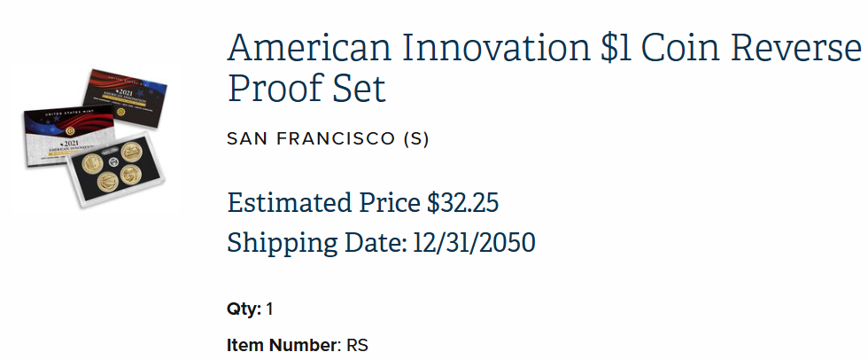Click the top-left gold coin in product image
The width and height of the screenshot is (868, 360).
92,161
